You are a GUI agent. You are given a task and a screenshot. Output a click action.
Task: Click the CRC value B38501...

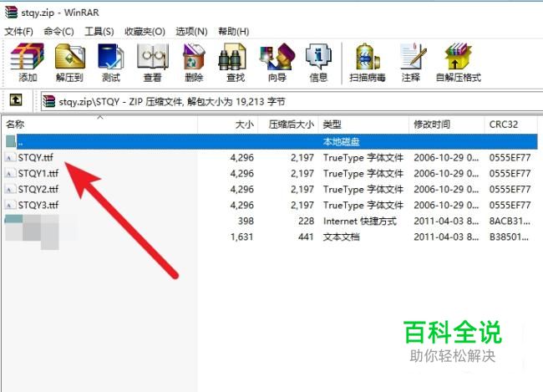coord(509,237)
